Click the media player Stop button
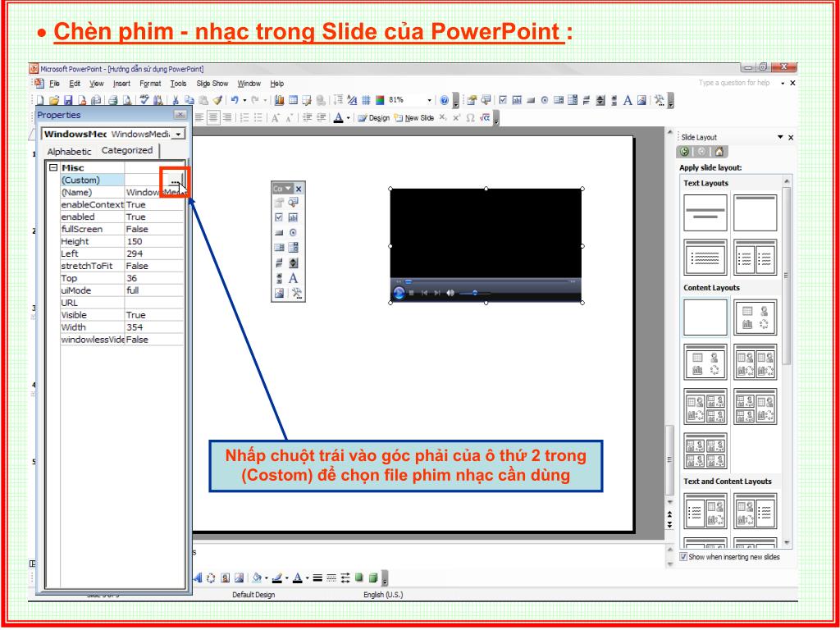This screenshot has height=630, width=840. coord(412,293)
